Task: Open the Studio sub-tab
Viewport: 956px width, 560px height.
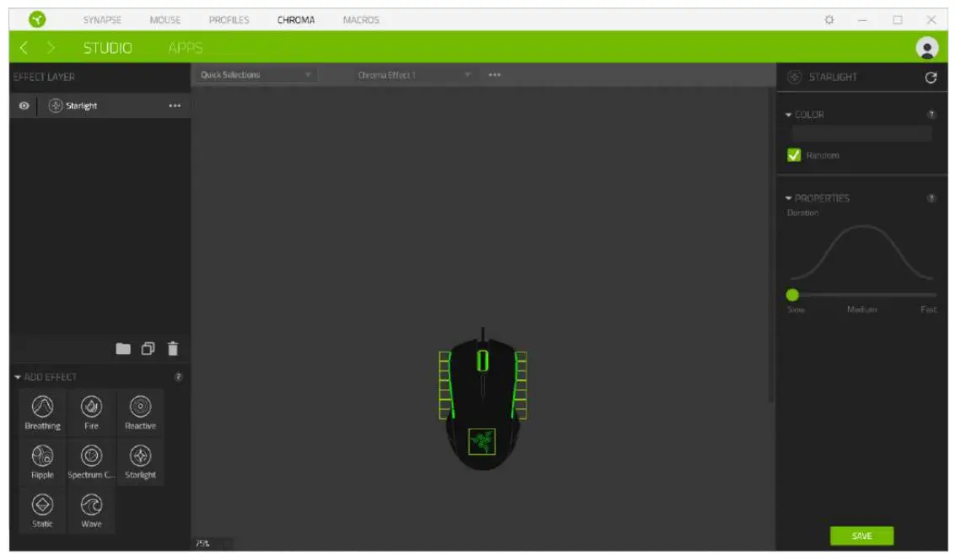Action: pos(107,48)
